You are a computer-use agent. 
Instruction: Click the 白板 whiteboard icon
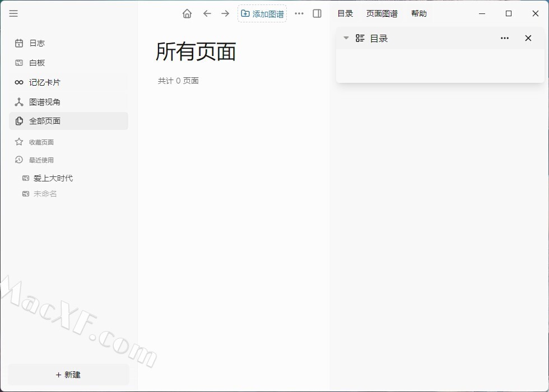[x=19, y=63]
